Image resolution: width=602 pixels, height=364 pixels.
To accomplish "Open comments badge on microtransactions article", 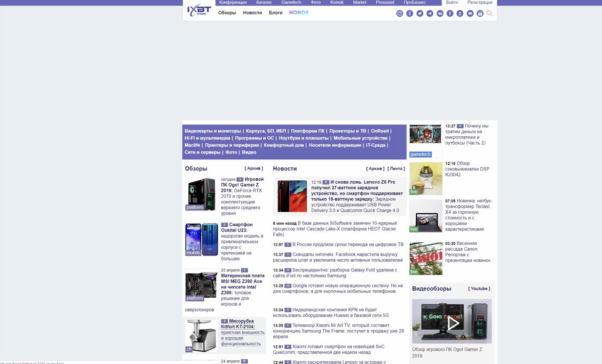I will click(x=460, y=126).
